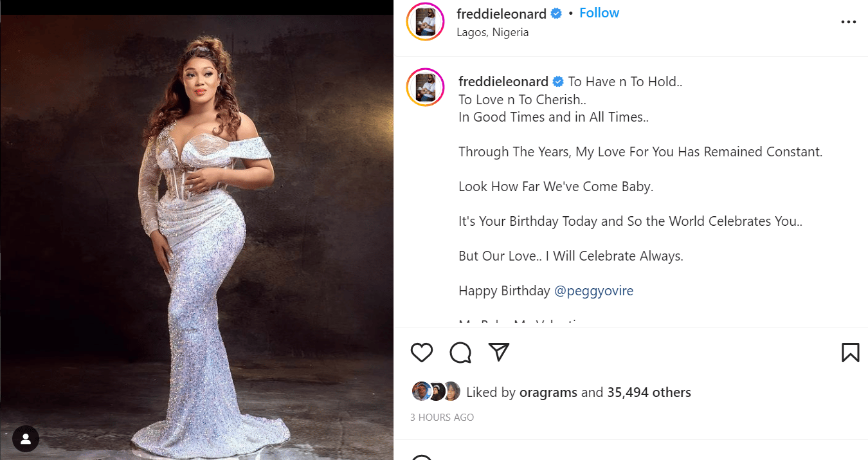Open the @peggyovire mention
868x460 pixels.
[x=593, y=291]
